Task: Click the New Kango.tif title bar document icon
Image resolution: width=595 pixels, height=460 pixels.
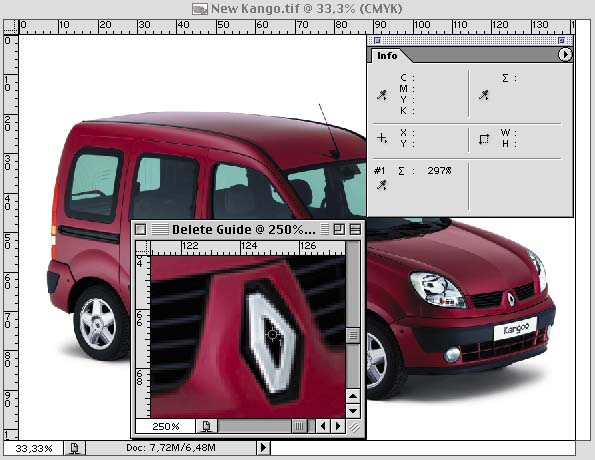Action: [200, 9]
